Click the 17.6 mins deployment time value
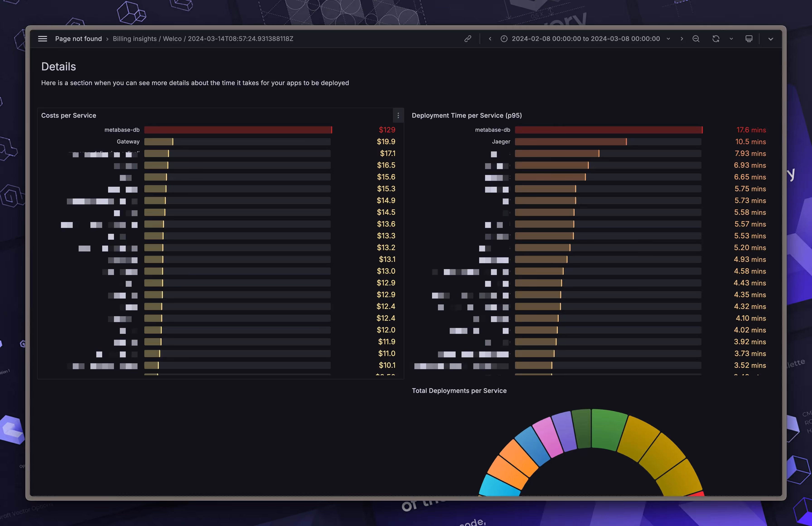The height and width of the screenshot is (526, 812). click(751, 130)
